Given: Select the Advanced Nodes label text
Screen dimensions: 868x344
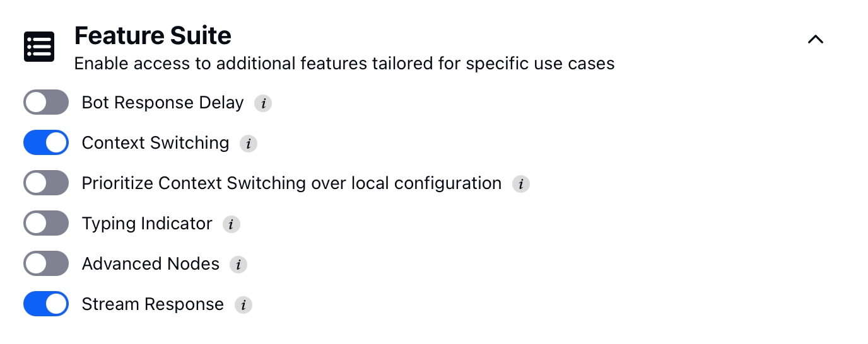Looking at the screenshot, I should [151, 264].
